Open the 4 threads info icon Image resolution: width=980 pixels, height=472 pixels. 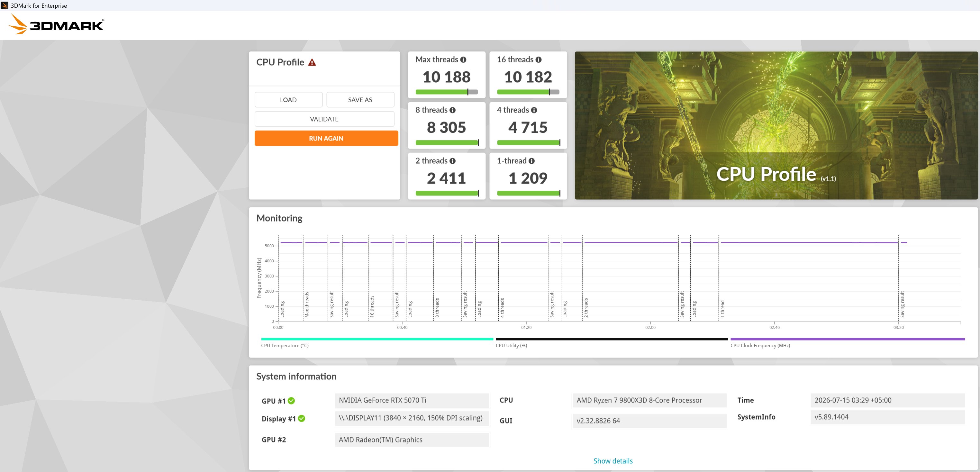pyautogui.click(x=534, y=110)
